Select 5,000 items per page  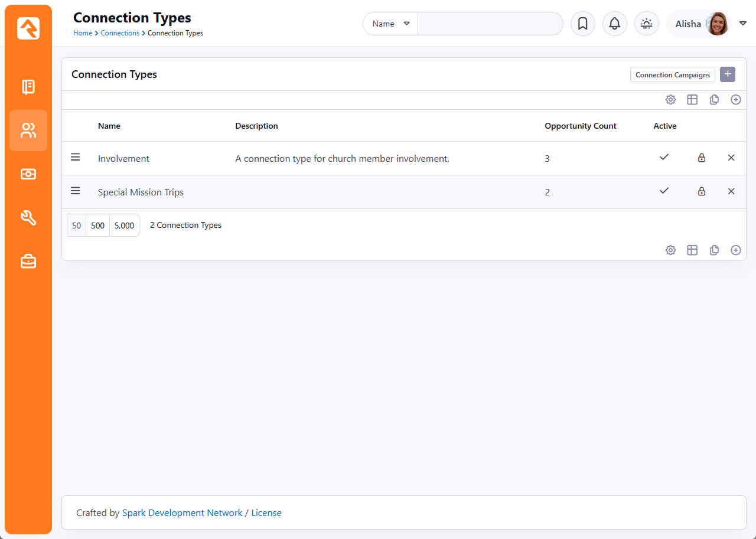tap(124, 226)
